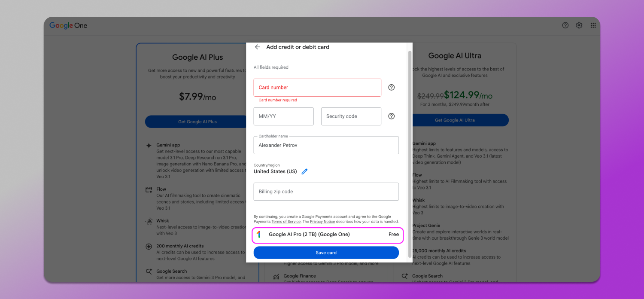Open the Google apps grid
Viewport: 644px width, 299px height.
593,25
